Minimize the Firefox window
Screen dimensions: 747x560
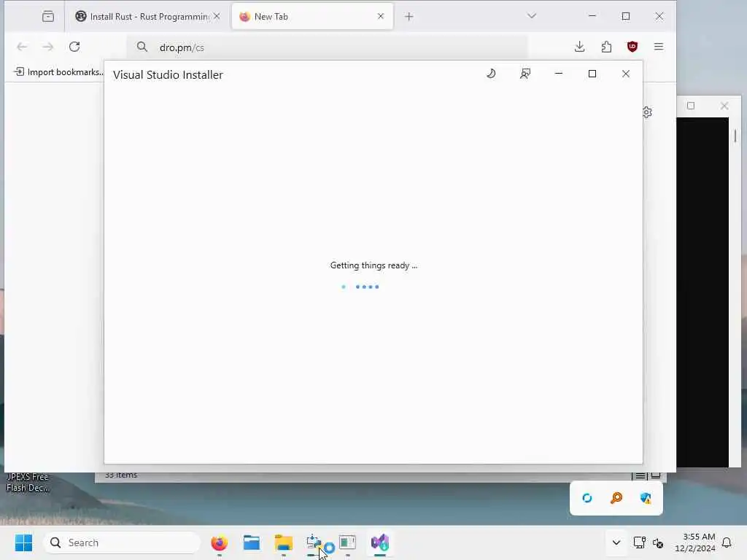click(x=592, y=16)
